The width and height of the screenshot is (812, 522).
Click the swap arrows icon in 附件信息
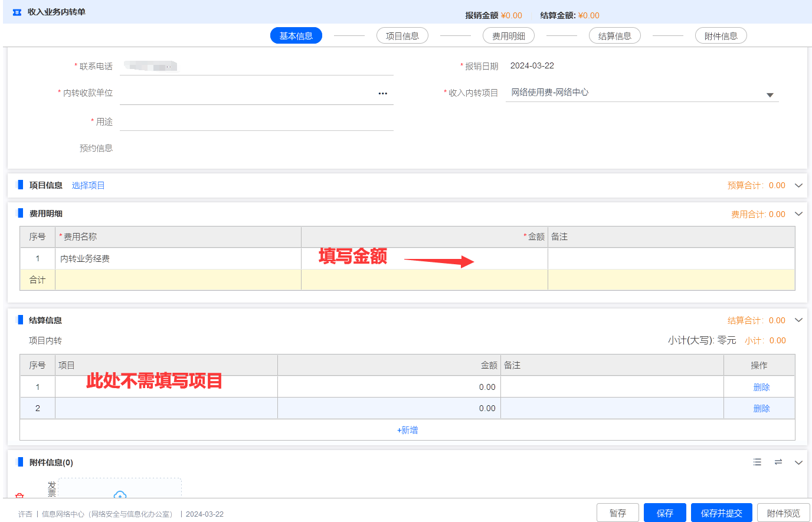778,462
